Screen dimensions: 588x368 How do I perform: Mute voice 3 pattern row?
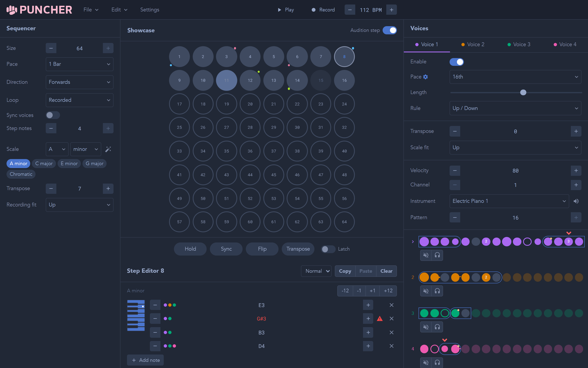click(x=426, y=327)
